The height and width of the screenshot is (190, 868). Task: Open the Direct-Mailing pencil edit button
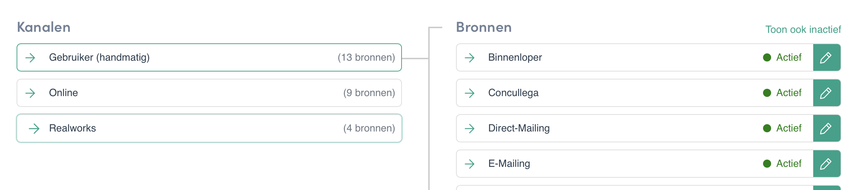(827, 128)
